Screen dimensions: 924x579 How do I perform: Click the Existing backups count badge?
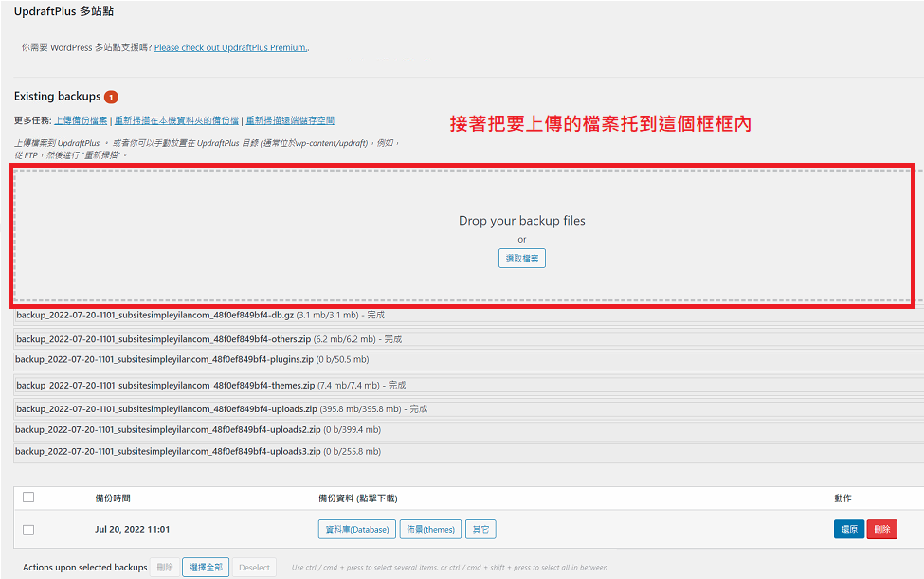[x=112, y=97]
